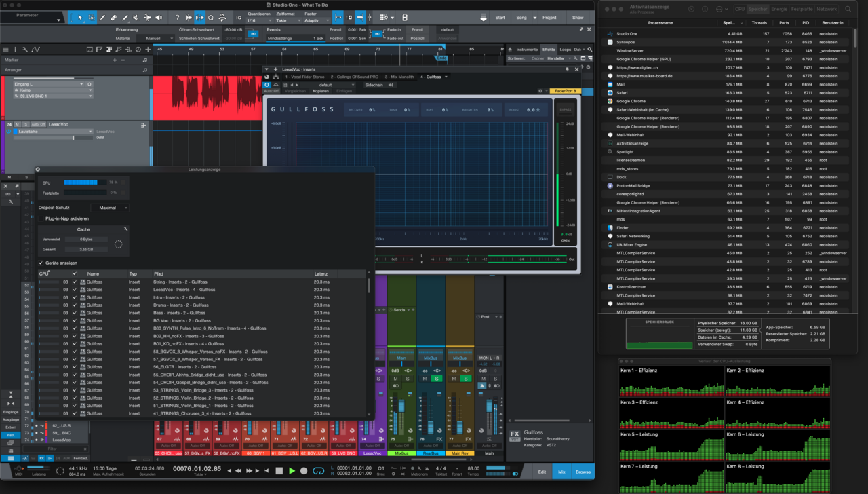The image size is (868, 494).
Task: Open the Inspector i icon
Action: (15, 50)
